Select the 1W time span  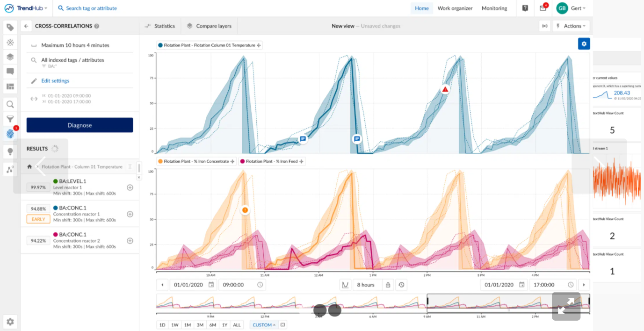coord(174,325)
